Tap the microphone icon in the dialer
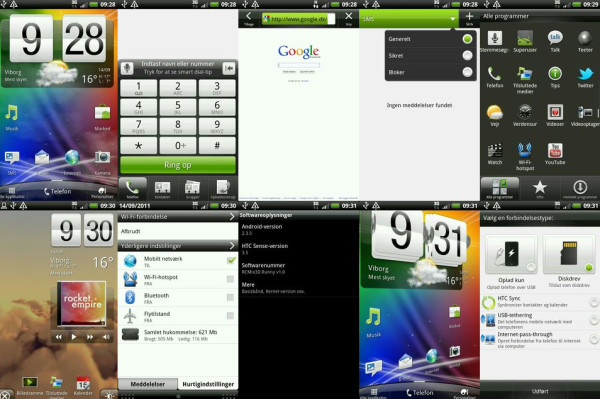The height and width of the screenshot is (399, 600). click(127, 68)
